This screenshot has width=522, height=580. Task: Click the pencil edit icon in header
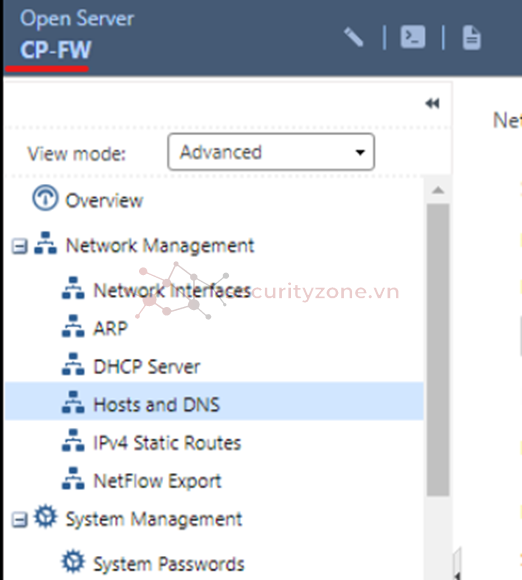coord(354,37)
